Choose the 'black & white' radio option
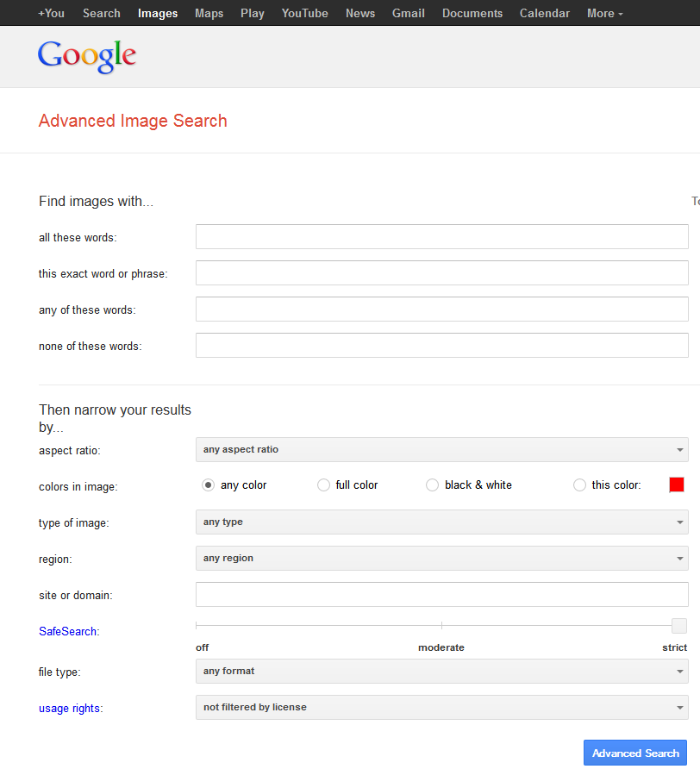 coord(433,485)
